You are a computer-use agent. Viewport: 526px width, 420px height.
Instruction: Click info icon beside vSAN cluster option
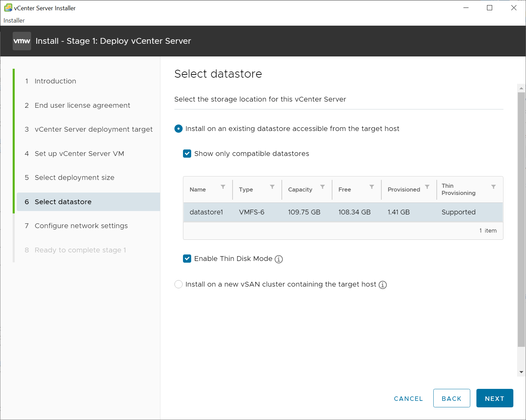point(383,285)
